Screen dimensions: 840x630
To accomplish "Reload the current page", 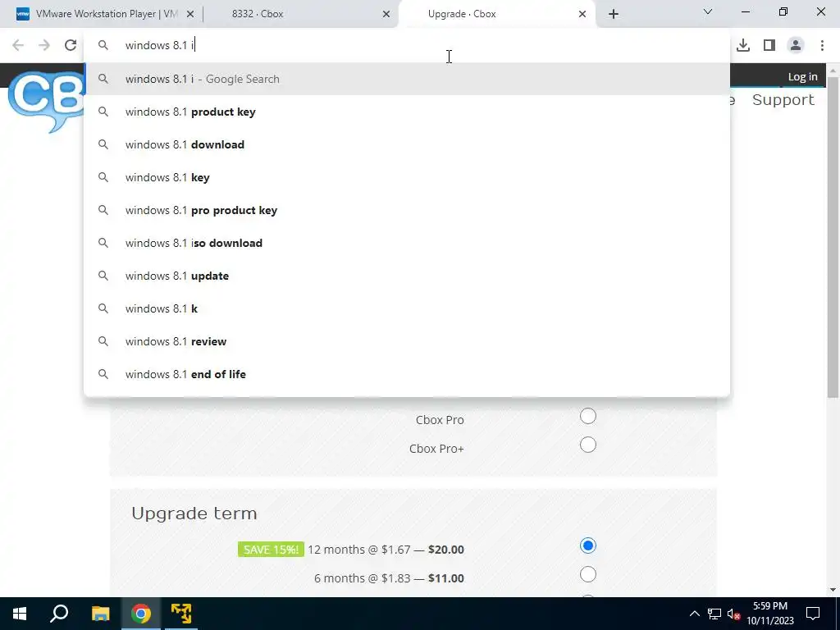I will [x=71, y=46].
